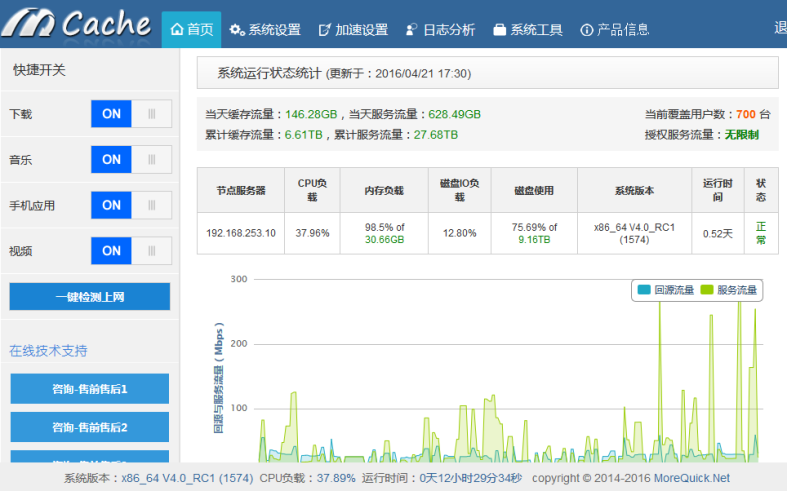The height and width of the screenshot is (491, 787).
Task: Toggle the 视频 ON switch
Action: [x=131, y=251]
